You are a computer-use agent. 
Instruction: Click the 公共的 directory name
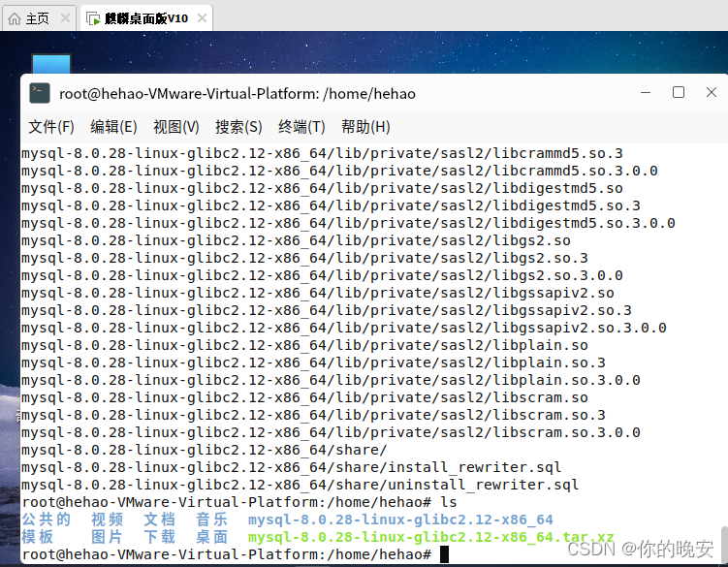pyautogui.click(x=46, y=520)
